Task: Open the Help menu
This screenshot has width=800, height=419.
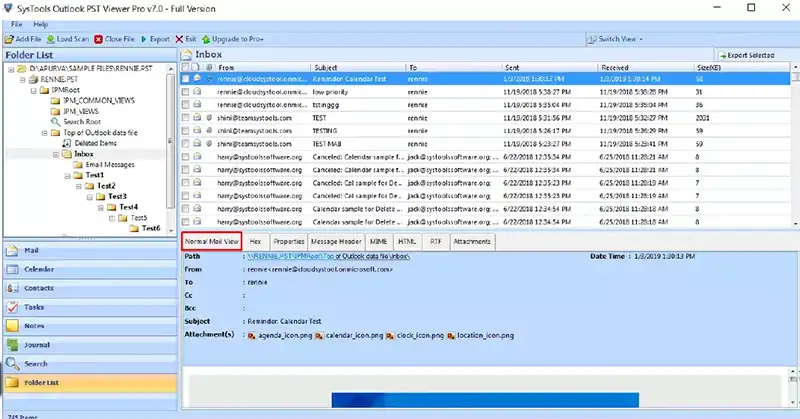Action: 40,24
